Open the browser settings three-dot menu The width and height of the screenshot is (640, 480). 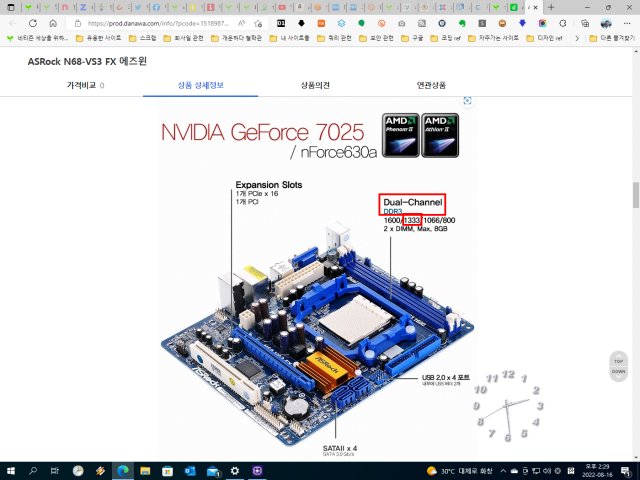627,23
